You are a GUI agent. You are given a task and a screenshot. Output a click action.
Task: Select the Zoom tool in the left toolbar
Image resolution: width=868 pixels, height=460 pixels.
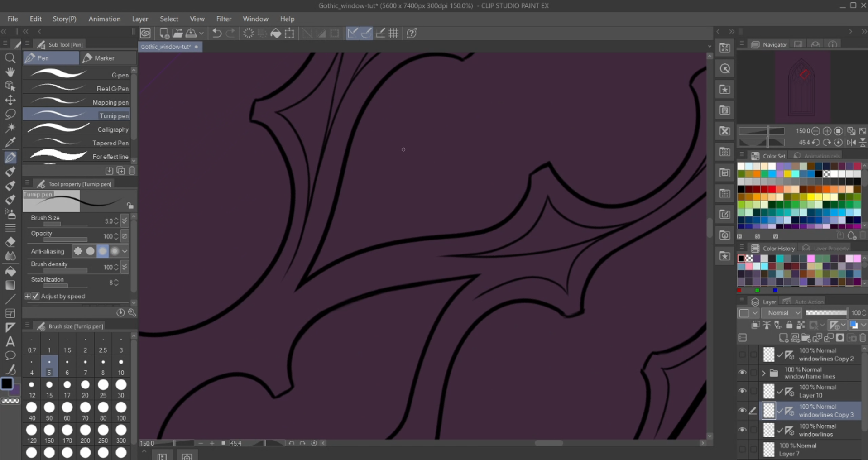point(10,58)
